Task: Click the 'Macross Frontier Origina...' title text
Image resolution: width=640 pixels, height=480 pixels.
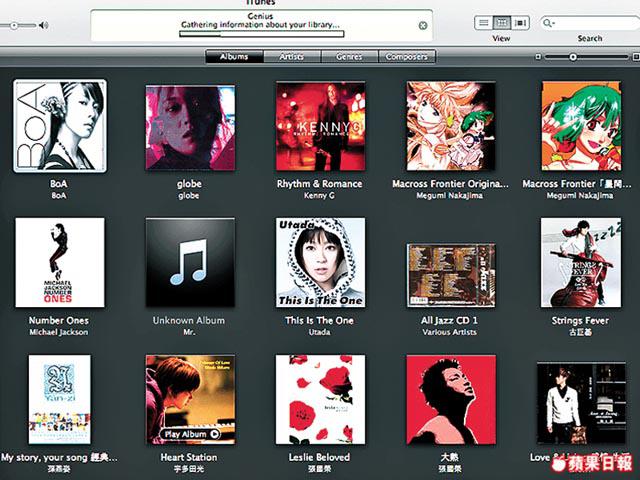Action: click(x=450, y=184)
